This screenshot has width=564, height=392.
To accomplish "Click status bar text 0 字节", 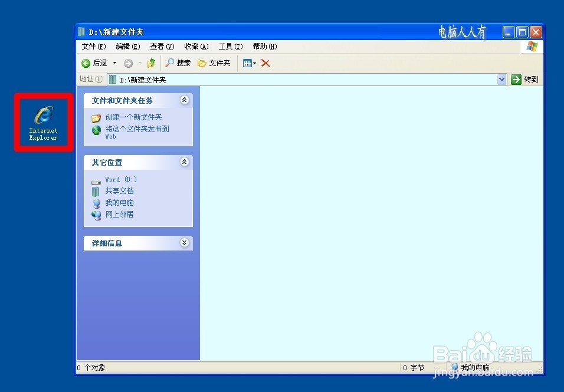I will pos(414,368).
